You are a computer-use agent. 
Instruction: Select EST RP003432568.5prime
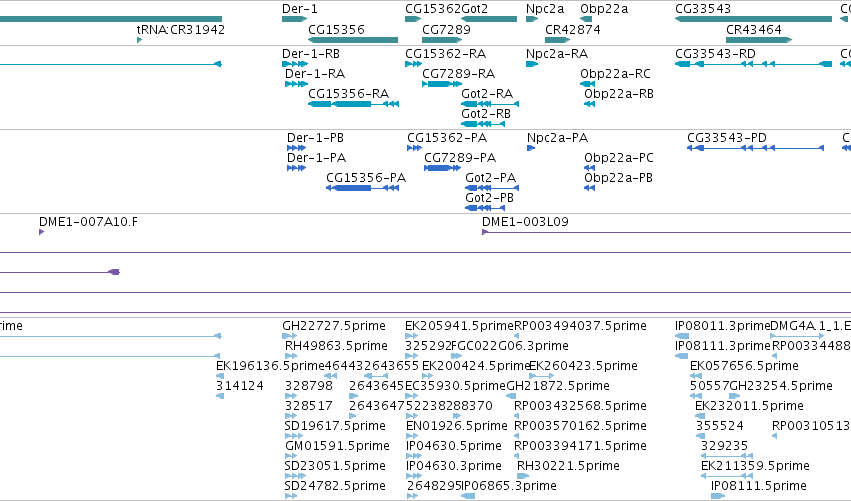coord(517,416)
